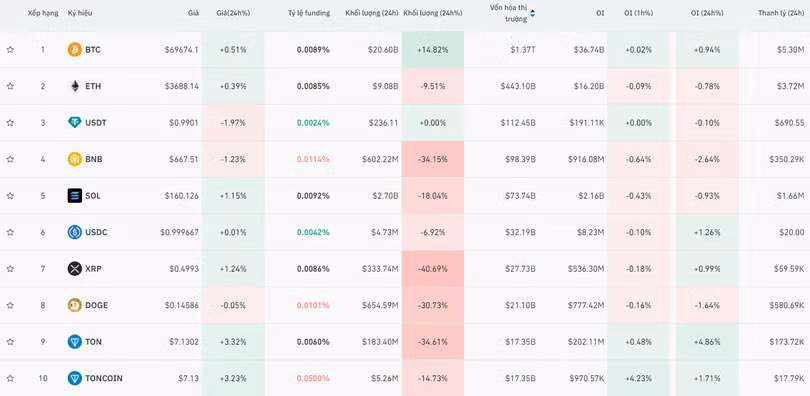The height and width of the screenshot is (396, 810).
Task: Open the USDC symbol link
Action: (97, 232)
